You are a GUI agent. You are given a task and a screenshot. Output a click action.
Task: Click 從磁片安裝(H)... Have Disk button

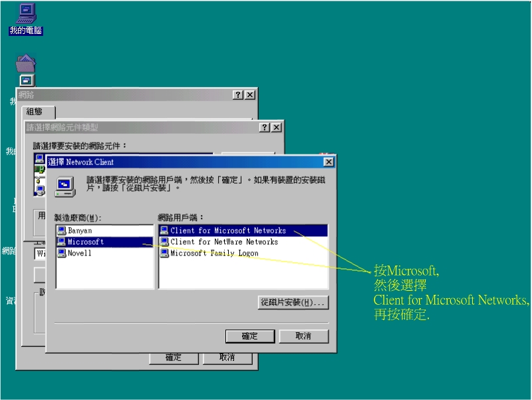(293, 302)
